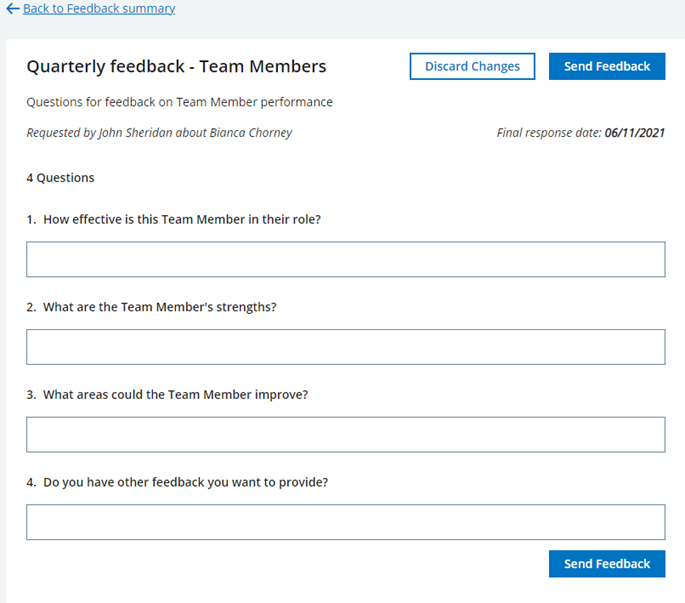Click the back arrow icon
This screenshot has height=603, width=685.
coord(13,9)
